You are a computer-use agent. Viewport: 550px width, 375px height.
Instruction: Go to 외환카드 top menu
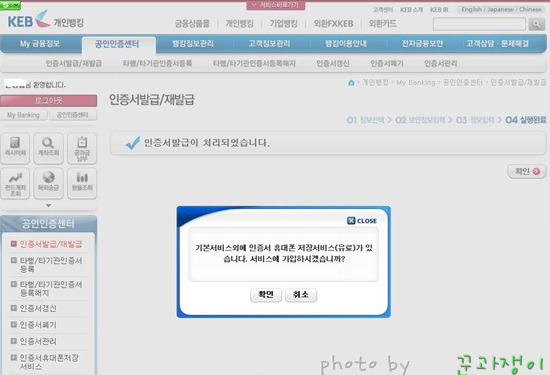[x=382, y=24]
